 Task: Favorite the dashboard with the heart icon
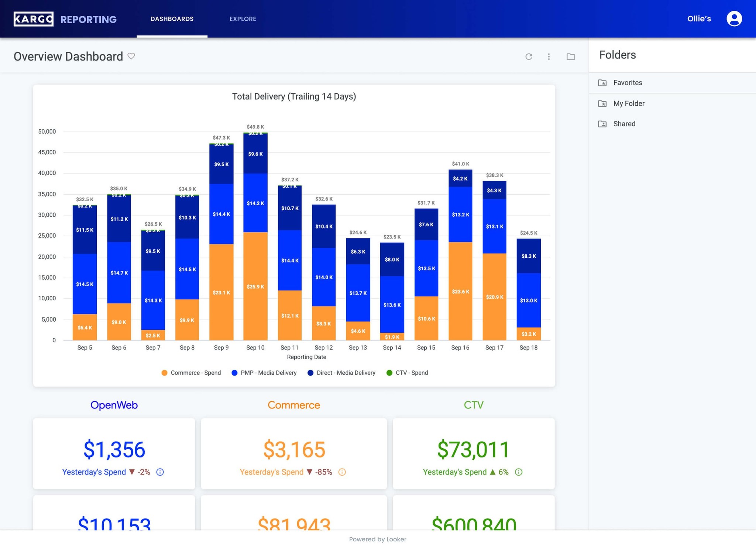tap(131, 56)
